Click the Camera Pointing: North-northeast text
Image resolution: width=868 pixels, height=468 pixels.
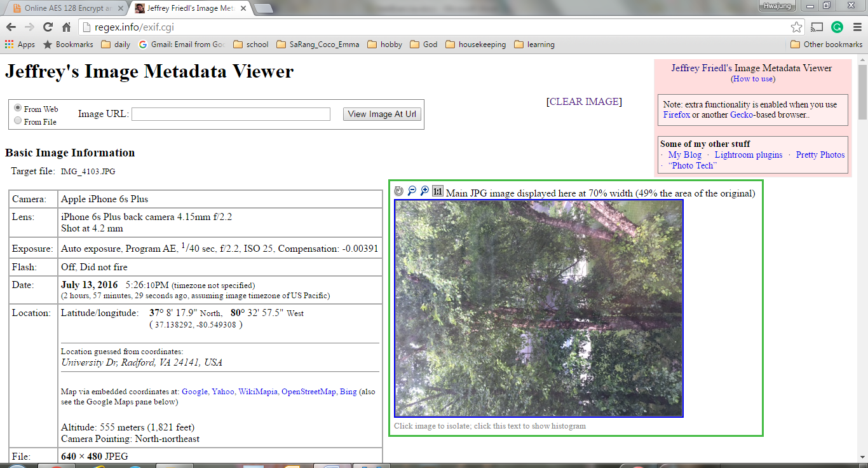click(130, 439)
